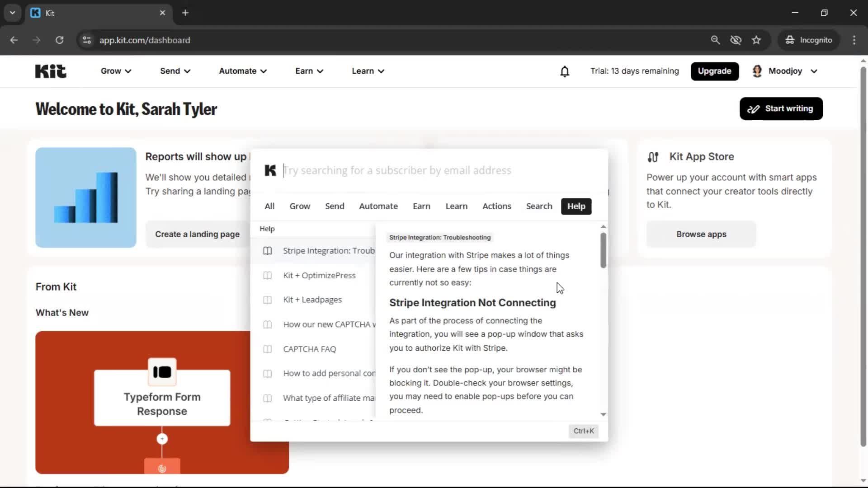Open the Automate navigation dropdown

click(x=242, y=71)
